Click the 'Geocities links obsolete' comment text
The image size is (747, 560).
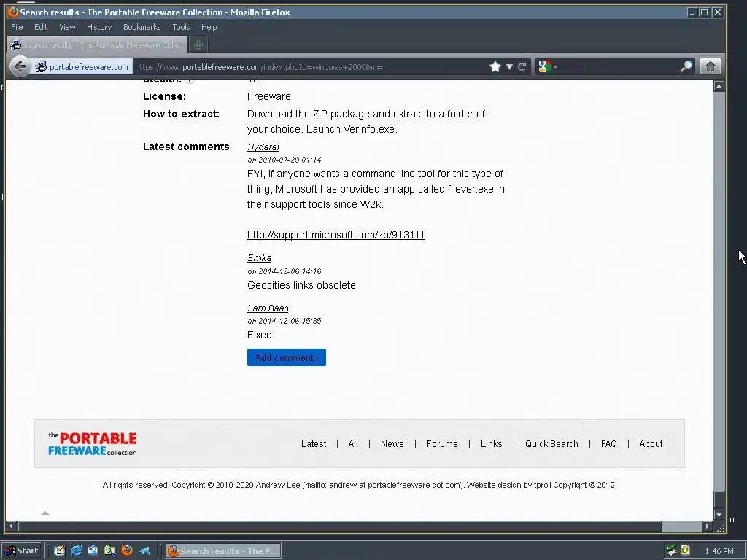[x=301, y=285]
